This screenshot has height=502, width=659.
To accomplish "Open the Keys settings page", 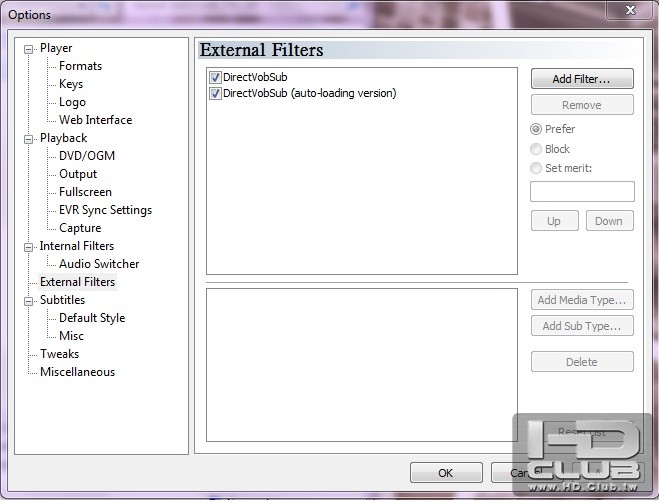I will (x=71, y=84).
